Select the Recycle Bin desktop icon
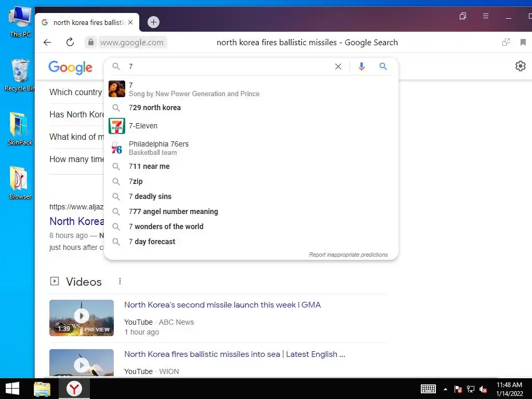This screenshot has height=399, width=532. pos(20,75)
